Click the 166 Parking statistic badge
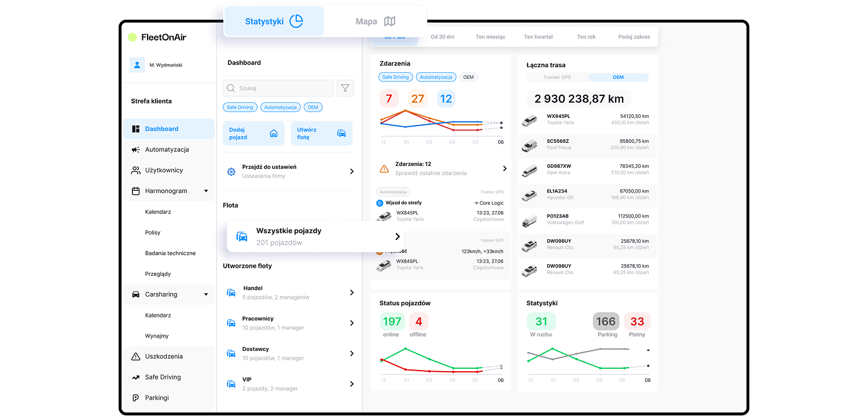Viewport: 868px width, 418px height. 606,321
